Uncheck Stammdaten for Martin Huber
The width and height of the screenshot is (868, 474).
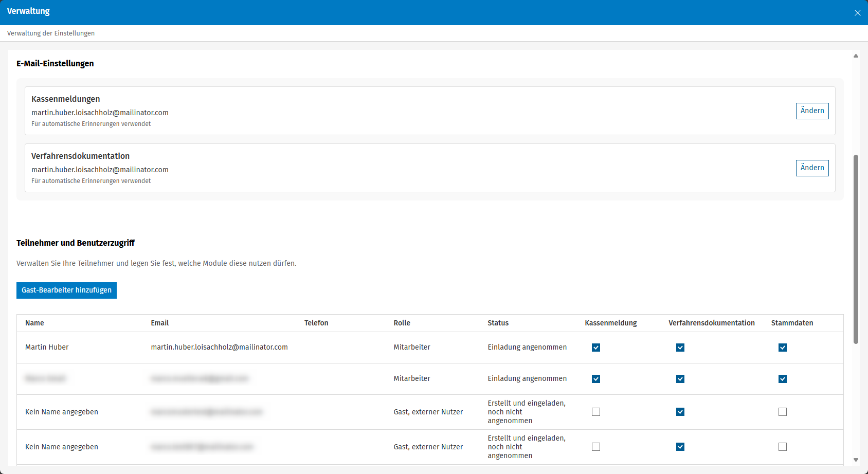click(x=783, y=348)
